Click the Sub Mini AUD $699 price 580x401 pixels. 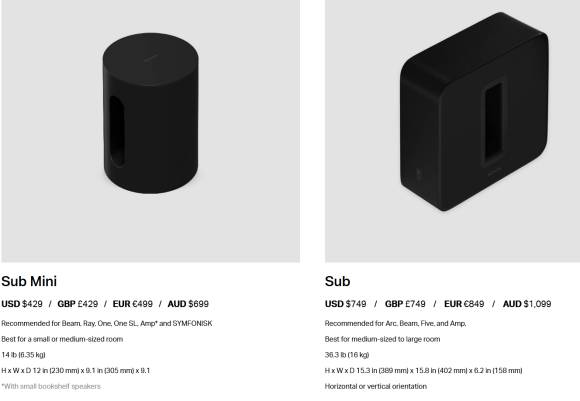tap(188, 304)
